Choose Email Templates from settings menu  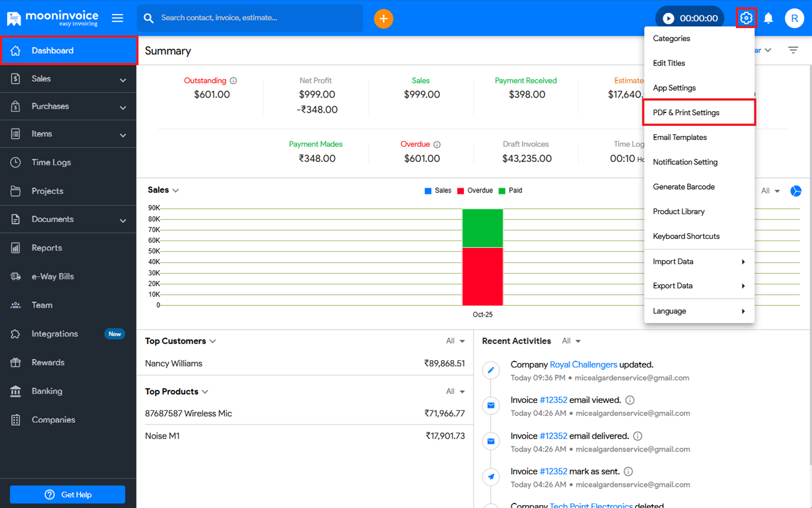click(679, 137)
